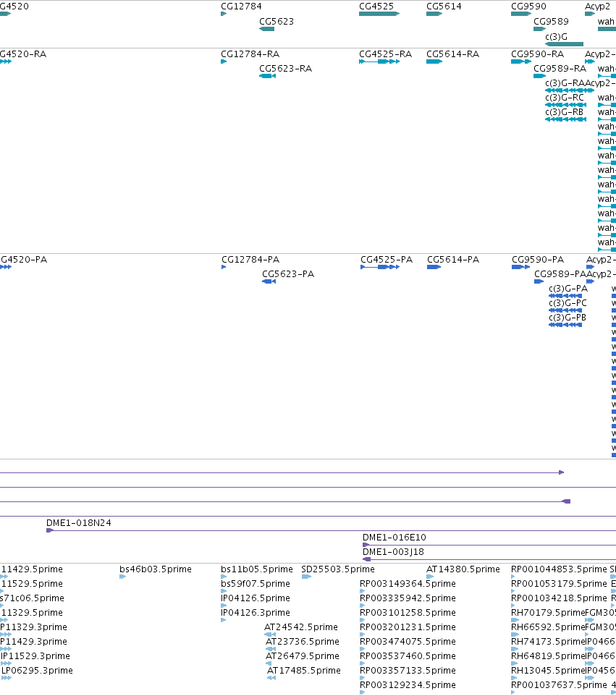Select the CG5614 gene label
The height and width of the screenshot is (696, 616).
[x=444, y=7]
